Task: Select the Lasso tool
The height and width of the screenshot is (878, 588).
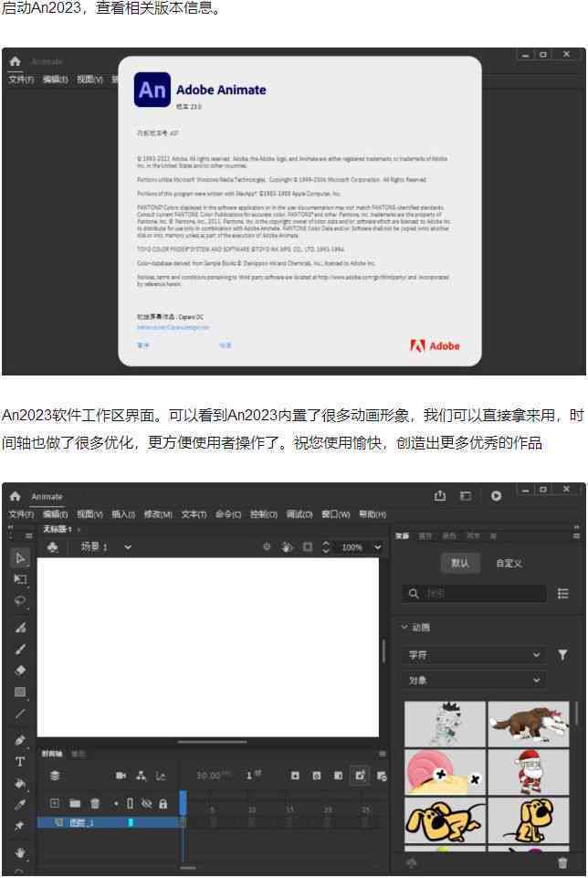Action: tap(21, 601)
